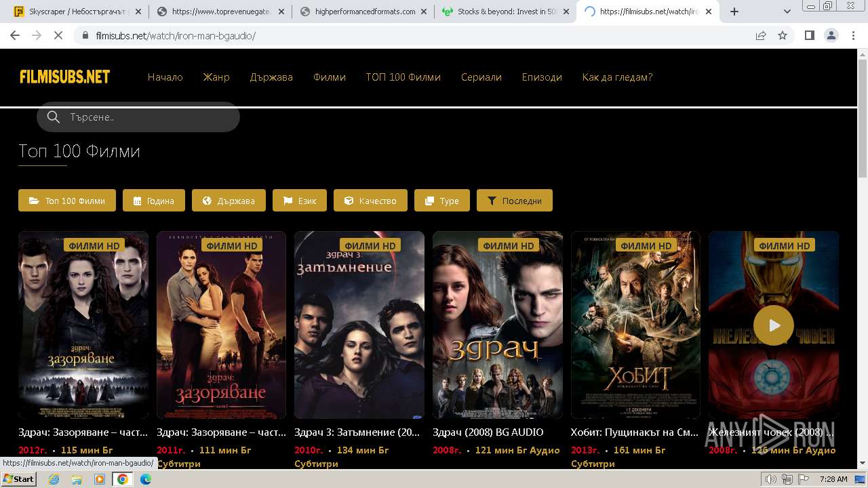The image size is (868, 488).
Task: Go back in browser
Action: click(x=15, y=35)
